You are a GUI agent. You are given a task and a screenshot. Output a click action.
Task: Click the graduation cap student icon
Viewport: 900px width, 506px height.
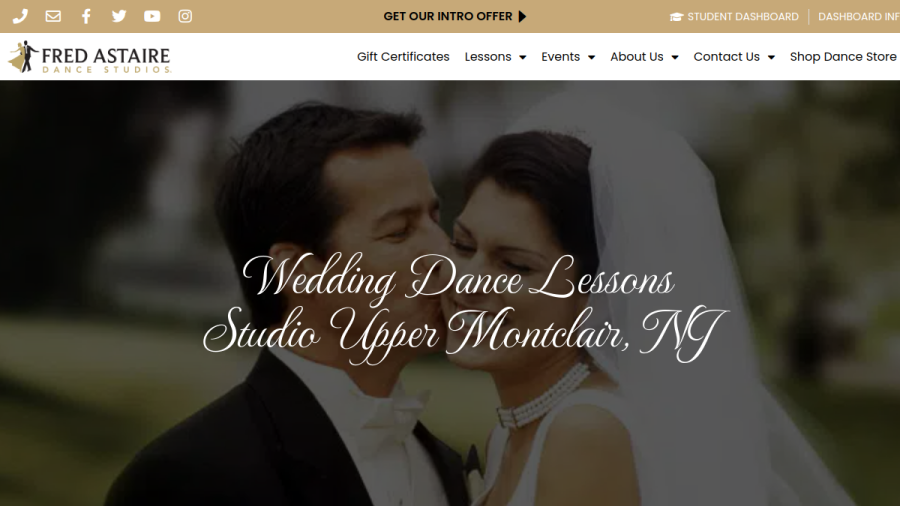(x=677, y=17)
